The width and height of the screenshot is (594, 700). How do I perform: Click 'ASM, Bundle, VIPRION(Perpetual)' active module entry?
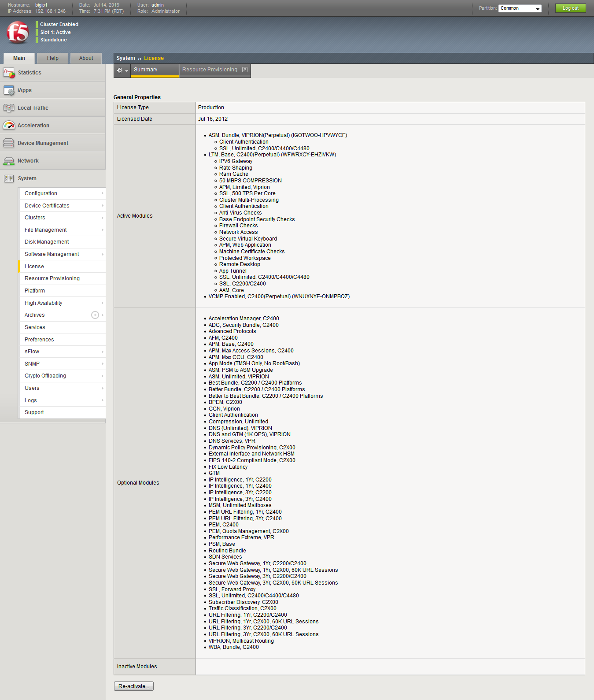pos(278,135)
